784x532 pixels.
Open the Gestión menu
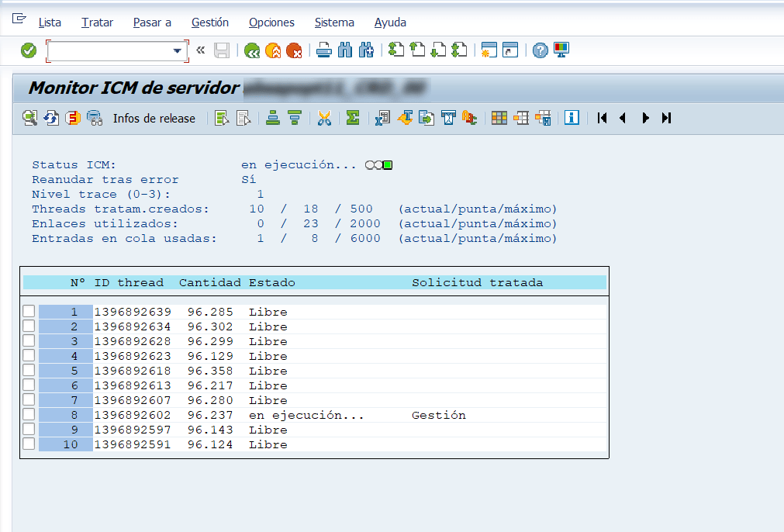(209, 22)
